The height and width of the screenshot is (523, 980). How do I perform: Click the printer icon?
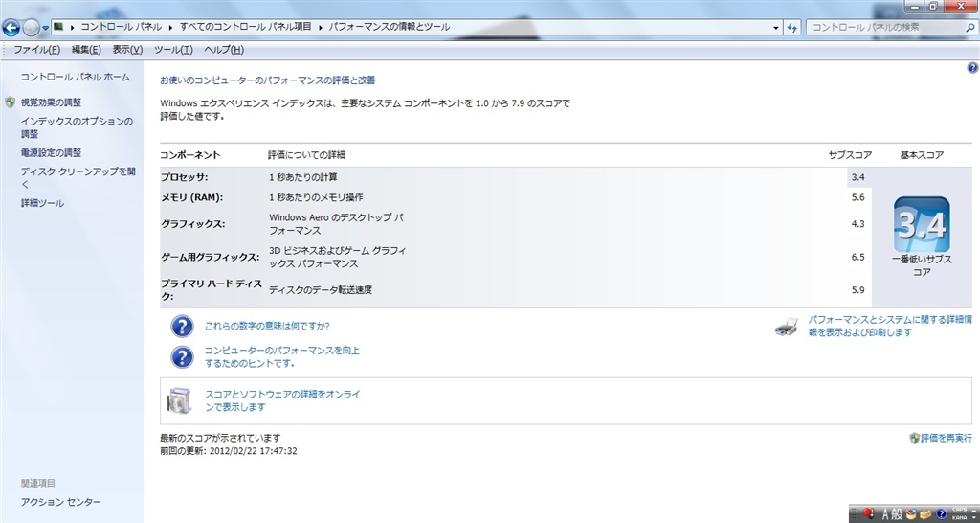coord(787,326)
